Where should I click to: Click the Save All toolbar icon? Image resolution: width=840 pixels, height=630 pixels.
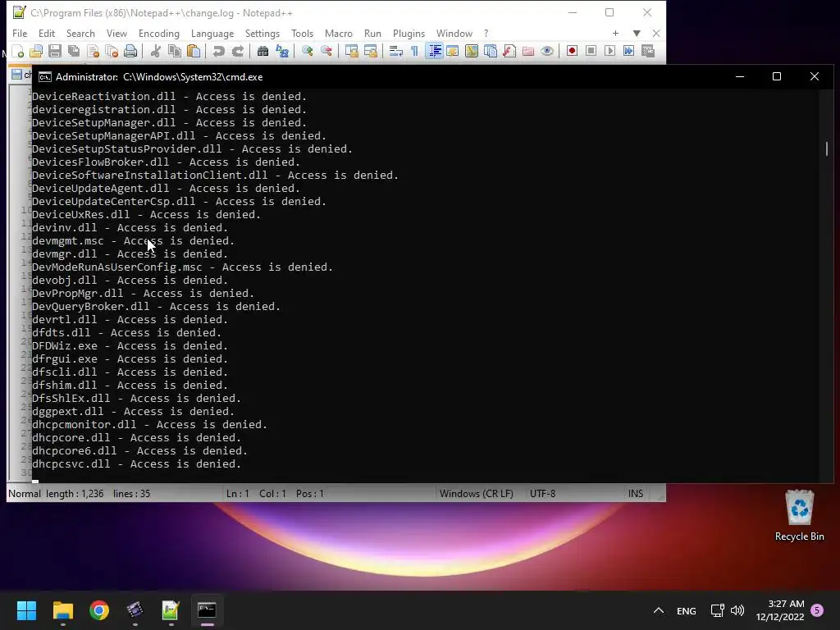click(74, 51)
